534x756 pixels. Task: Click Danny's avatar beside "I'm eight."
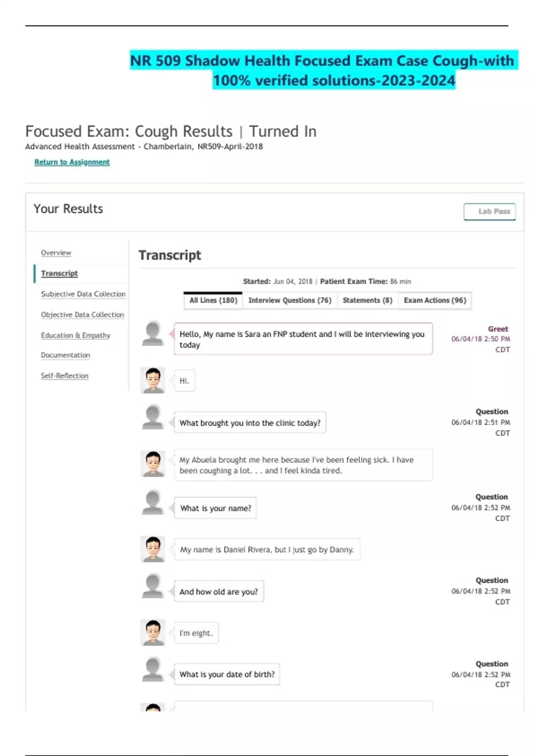pyautogui.click(x=153, y=632)
